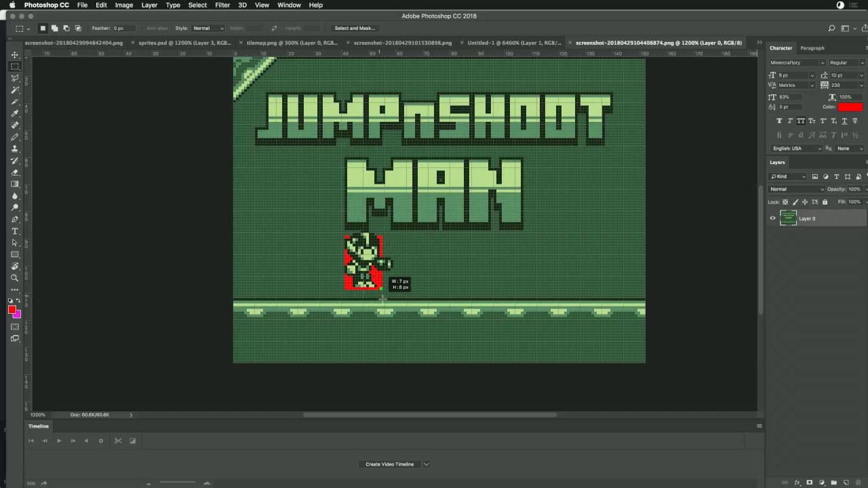Click the Feather input field
This screenshot has width=868, height=488.
[125, 28]
